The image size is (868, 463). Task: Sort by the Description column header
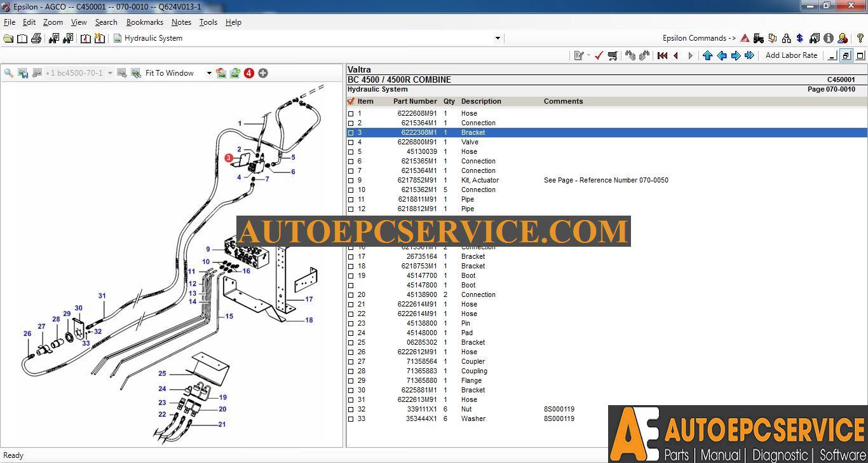coord(481,101)
